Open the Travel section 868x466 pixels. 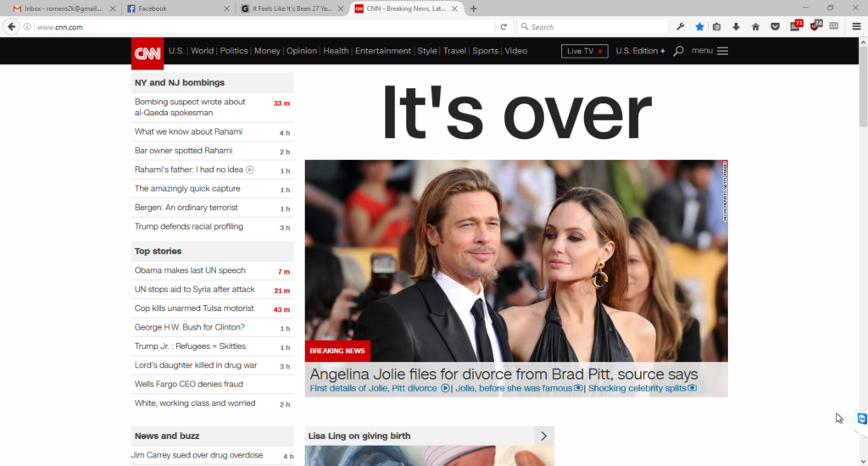454,51
